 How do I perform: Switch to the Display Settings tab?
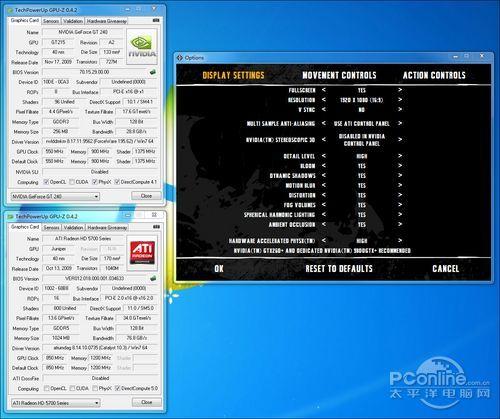pyautogui.click(x=233, y=75)
